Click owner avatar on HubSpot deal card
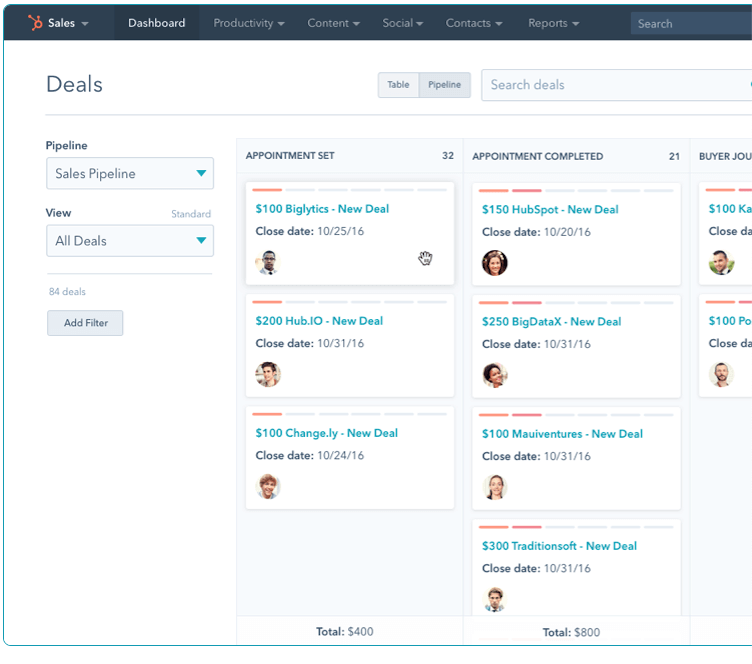The image size is (752, 664). pyautogui.click(x=494, y=263)
